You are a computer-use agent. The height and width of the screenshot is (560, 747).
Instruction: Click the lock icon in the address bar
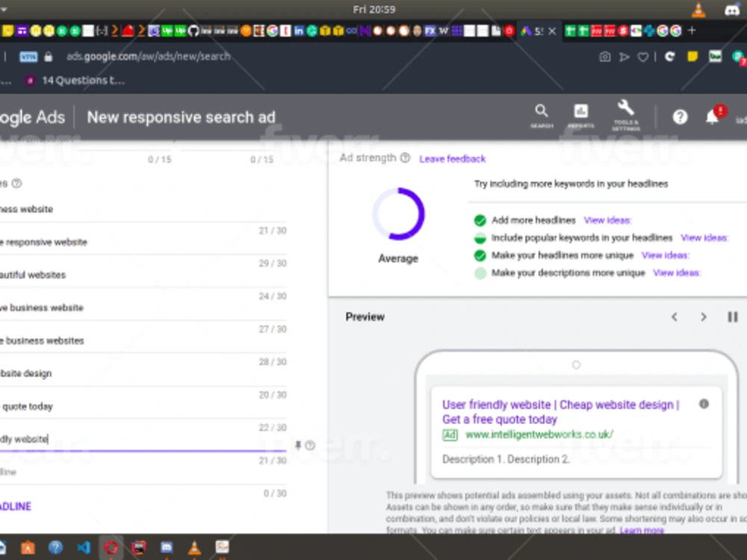point(48,57)
